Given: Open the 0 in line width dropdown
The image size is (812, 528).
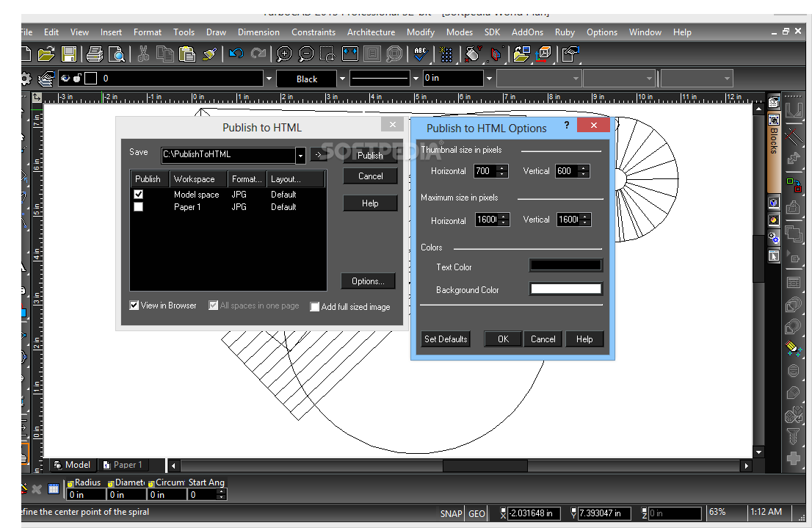Looking at the screenshot, I should [489, 79].
